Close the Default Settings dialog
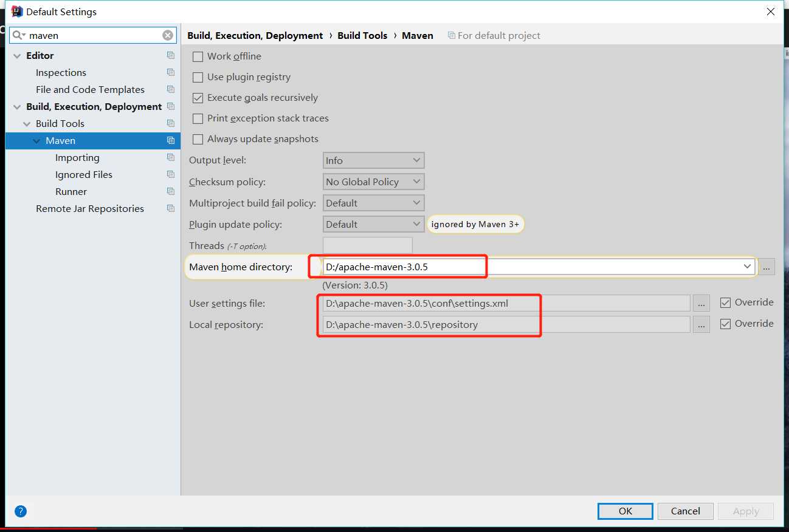This screenshot has height=532, width=789. pyautogui.click(x=771, y=12)
